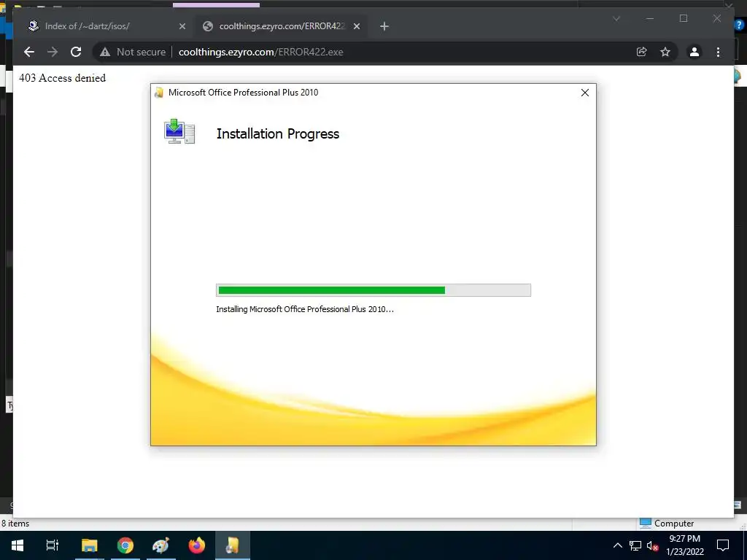The image size is (747, 560).
Task: Open the Windows Start menu
Action: point(18,545)
